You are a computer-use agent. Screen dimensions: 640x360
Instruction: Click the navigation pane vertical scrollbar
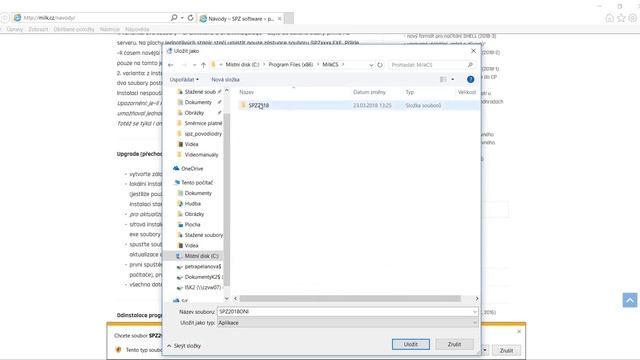(227, 200)
